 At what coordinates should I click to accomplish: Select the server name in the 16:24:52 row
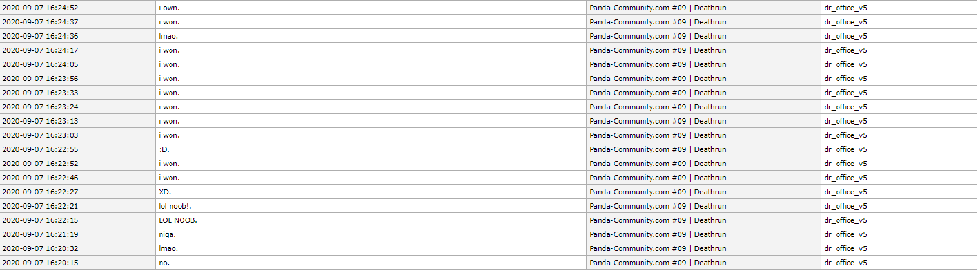[x=658, y=8]
